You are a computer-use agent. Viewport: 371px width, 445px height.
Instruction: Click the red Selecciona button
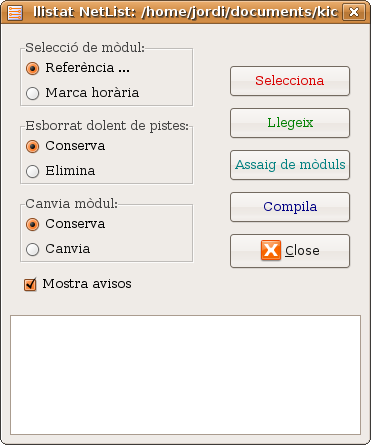290,81
